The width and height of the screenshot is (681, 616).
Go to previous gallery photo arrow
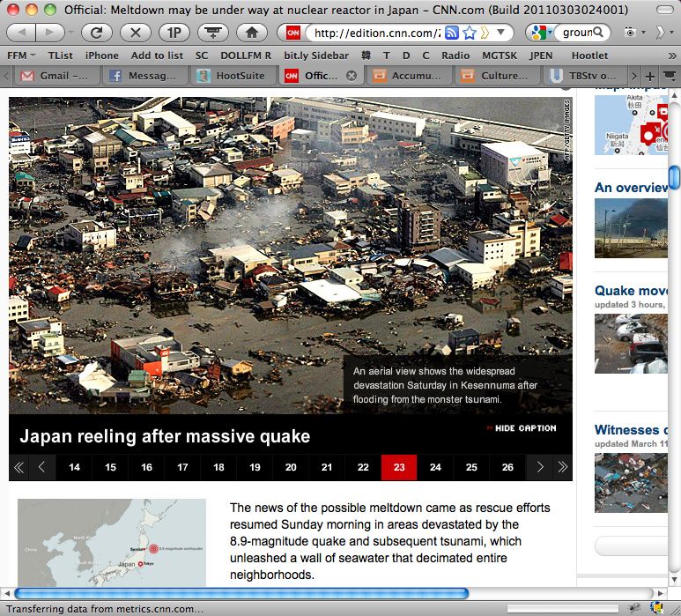click(x=41, y=468)
